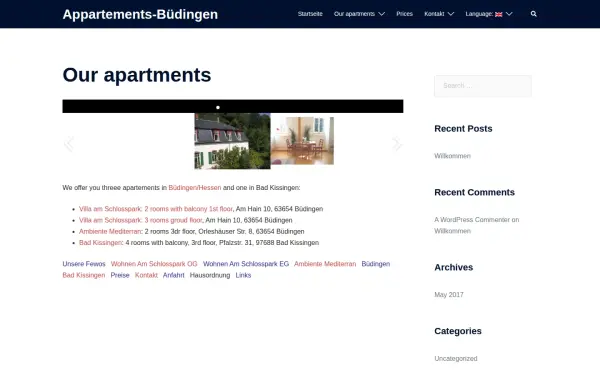Open Villa am Schlosspark 3 rooms link
Image resolution: width=600 pixels, height=375 pixels.
[x=140, y=220]
